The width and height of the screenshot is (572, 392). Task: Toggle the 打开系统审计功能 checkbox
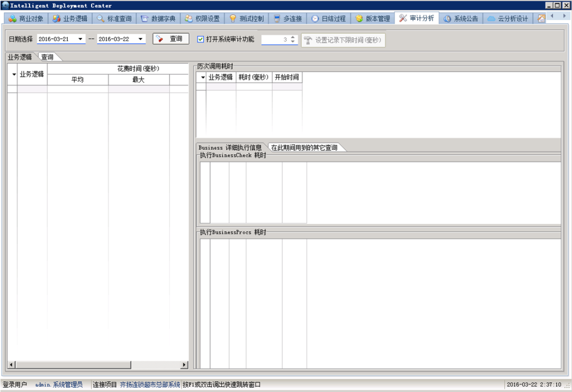[200, 39]
